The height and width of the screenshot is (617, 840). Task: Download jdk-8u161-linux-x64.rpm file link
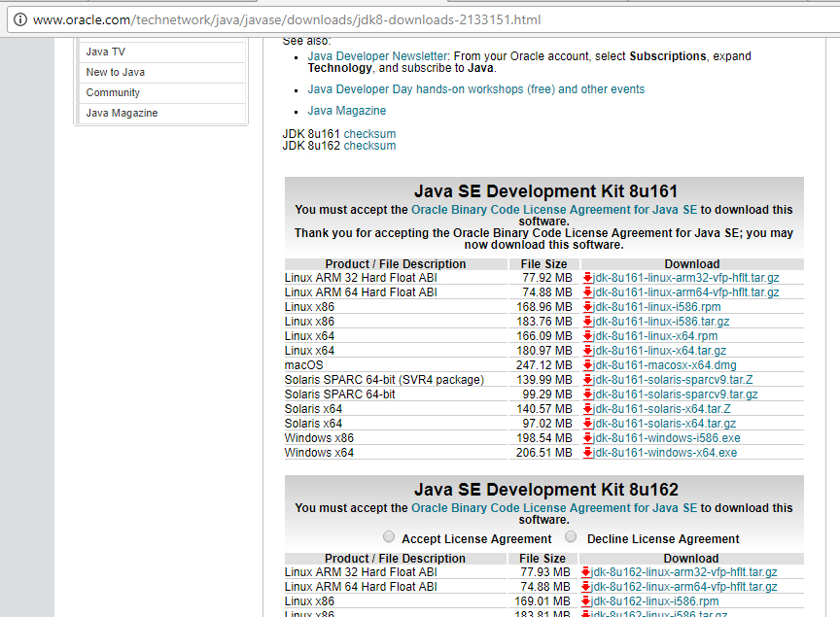pos(655,336)
